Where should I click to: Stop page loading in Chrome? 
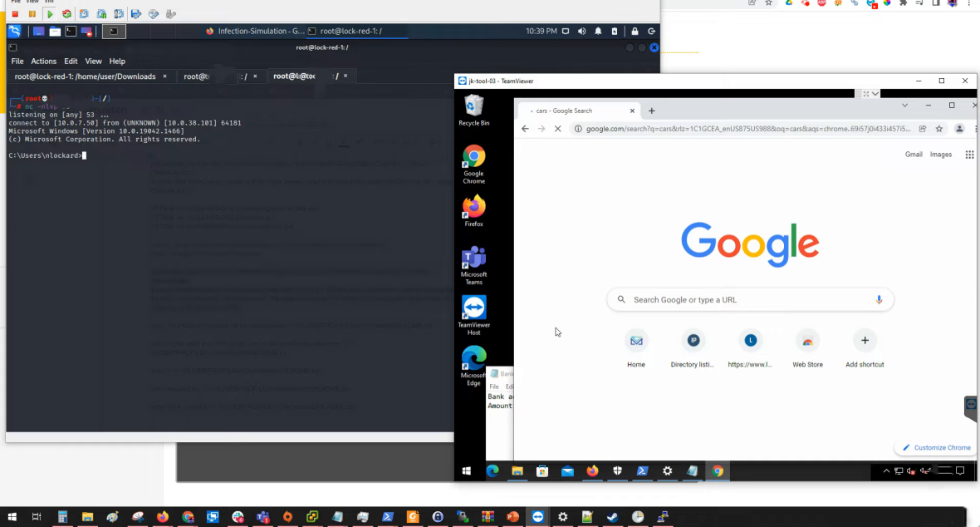coord(557,129)
